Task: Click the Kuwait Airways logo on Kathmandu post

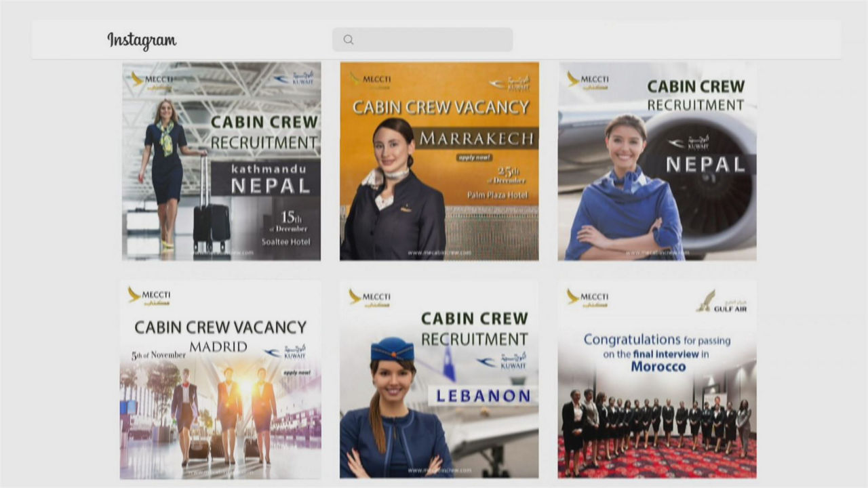Action: pyautogui.click(x=294, y=79)
